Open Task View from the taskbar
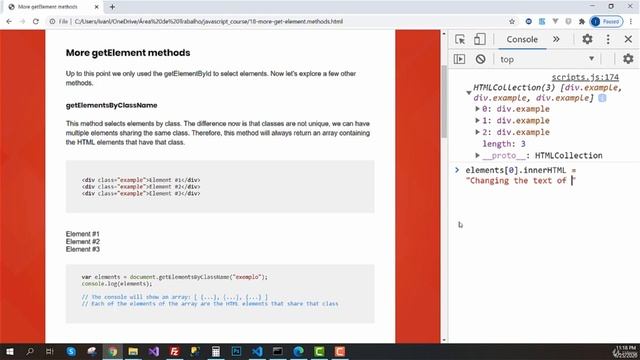 (x=50, y=351)
